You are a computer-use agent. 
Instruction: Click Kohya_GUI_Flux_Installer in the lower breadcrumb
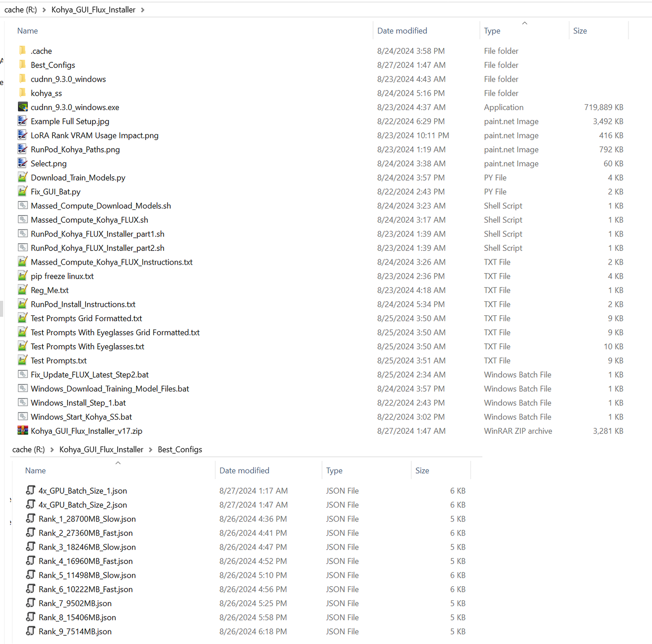(x=101, y=450)
